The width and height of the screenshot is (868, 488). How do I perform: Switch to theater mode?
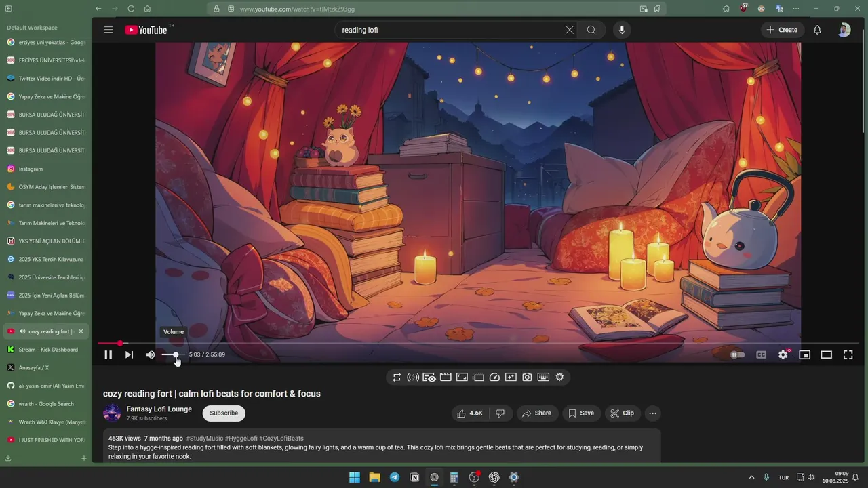[x=826, y=354]
